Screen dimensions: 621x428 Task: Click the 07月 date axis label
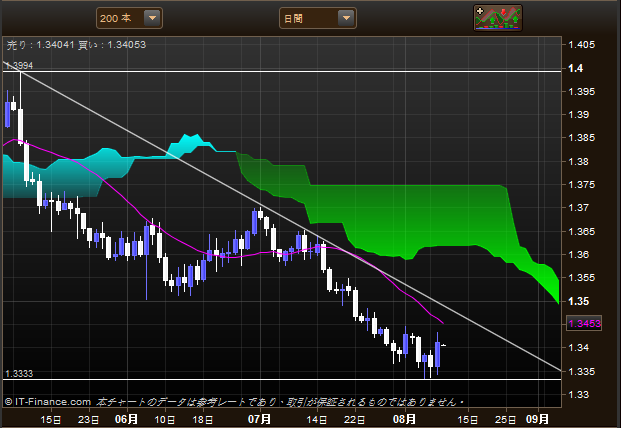tap(259, 419)
